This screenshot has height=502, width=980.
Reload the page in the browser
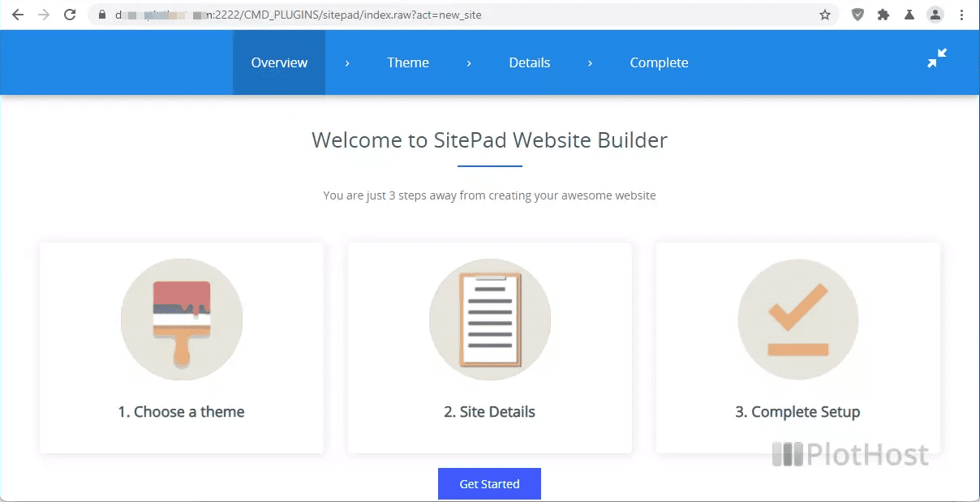(70, 15)
